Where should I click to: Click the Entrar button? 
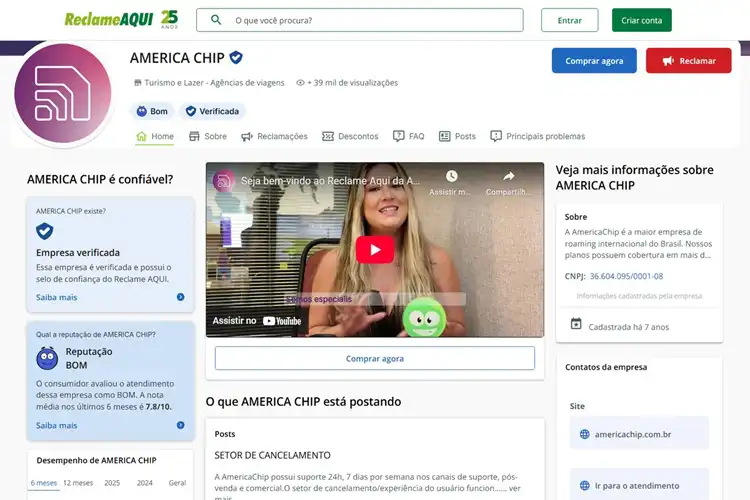tap(569, 20)
